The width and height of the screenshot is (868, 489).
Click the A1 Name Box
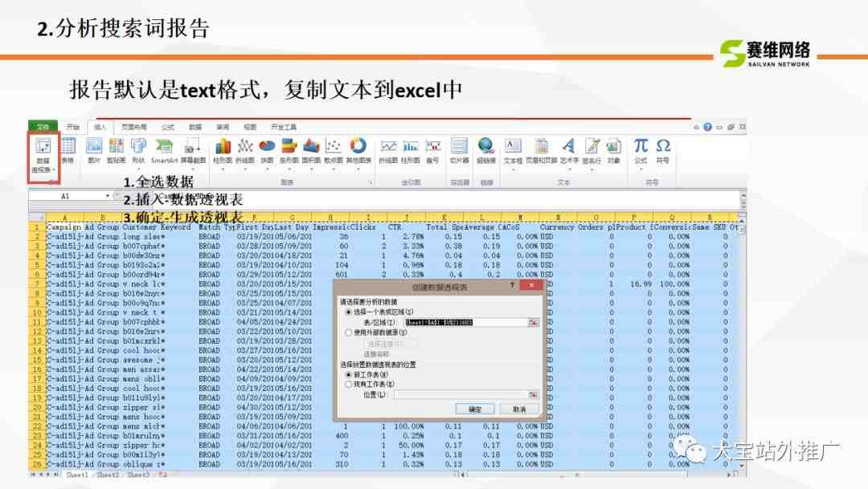pyautogui.click(x=66, y=196)
